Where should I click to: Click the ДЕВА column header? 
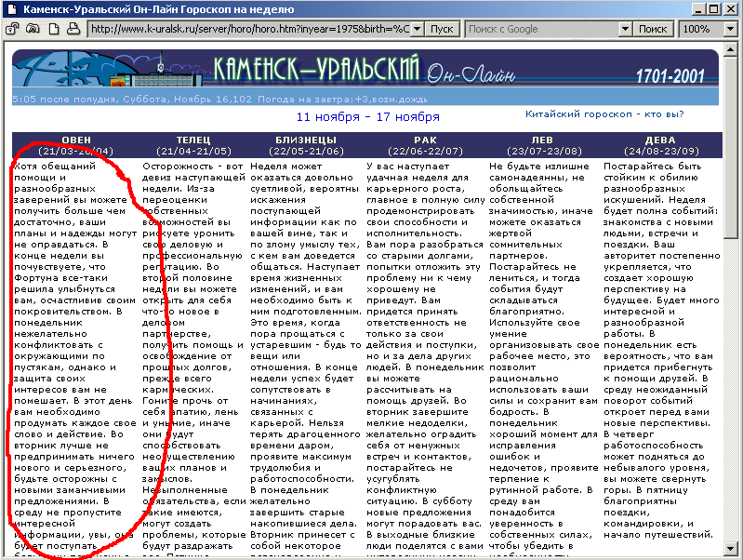click(x=660, y=140)
